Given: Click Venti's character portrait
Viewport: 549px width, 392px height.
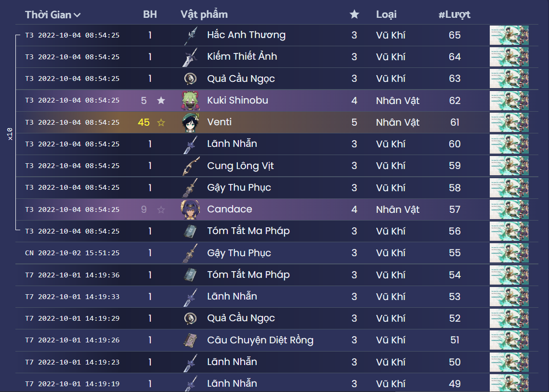Looking at the screenshot, I should coord(191,122).
